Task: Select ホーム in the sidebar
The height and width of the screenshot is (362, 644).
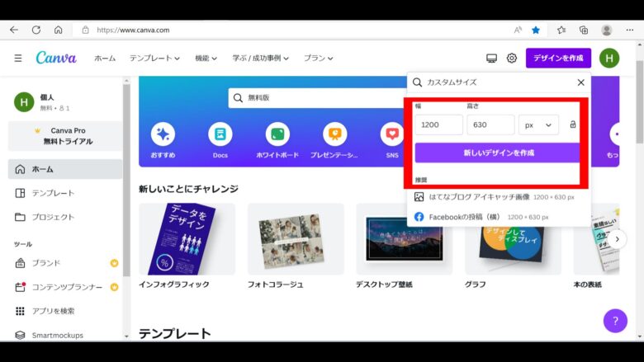Action: click(65, 169)
